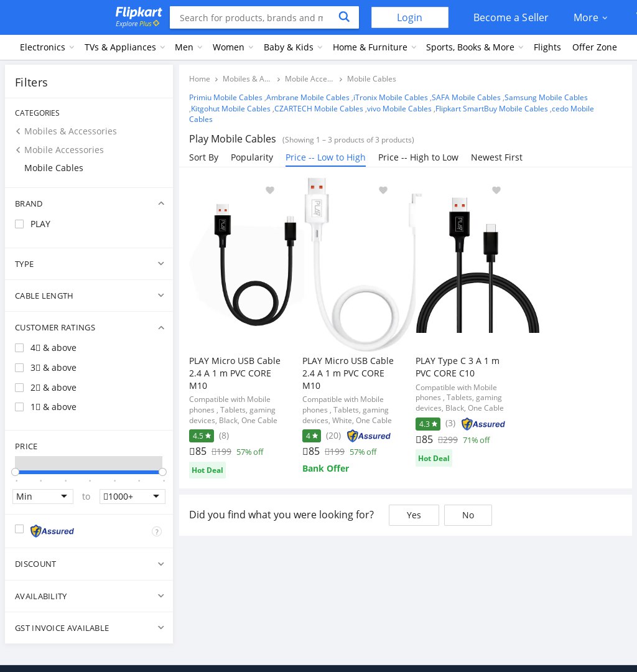
Task: Click the back chevron beside Mobile Accessories
Action: pyautogui.click(x=18, y=149)
